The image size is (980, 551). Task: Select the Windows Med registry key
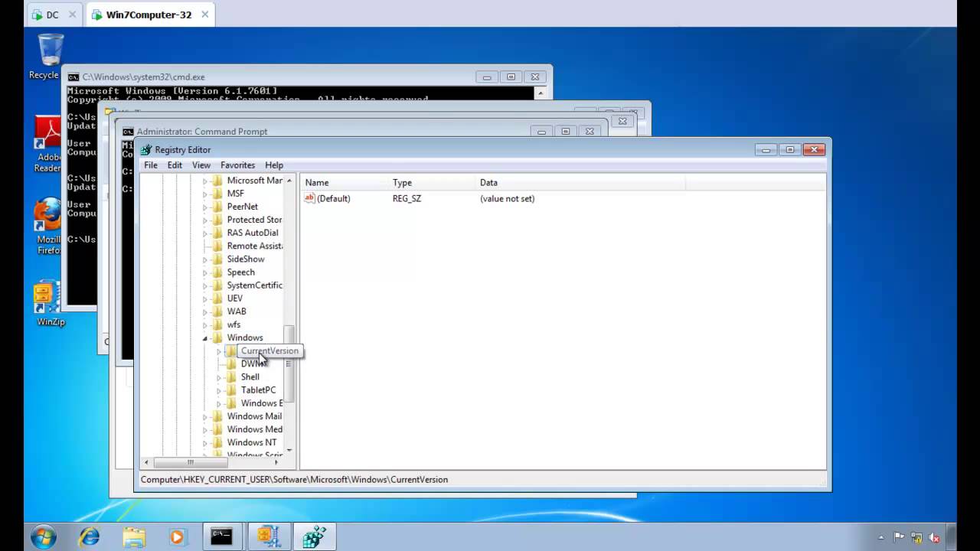(254, 429)
